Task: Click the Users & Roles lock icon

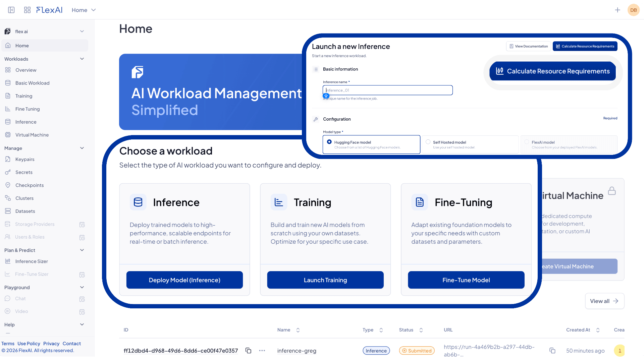Action: pyautogui.click(x=82, y=237)
